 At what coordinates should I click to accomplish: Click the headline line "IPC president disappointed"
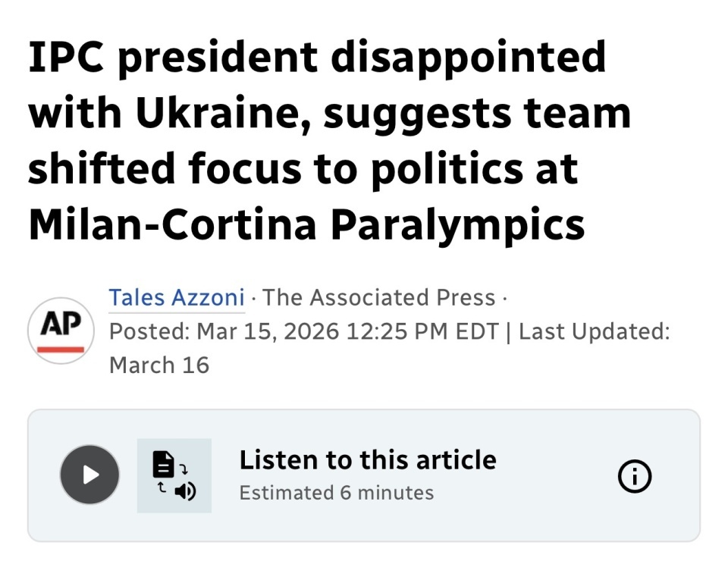point(317,58)
